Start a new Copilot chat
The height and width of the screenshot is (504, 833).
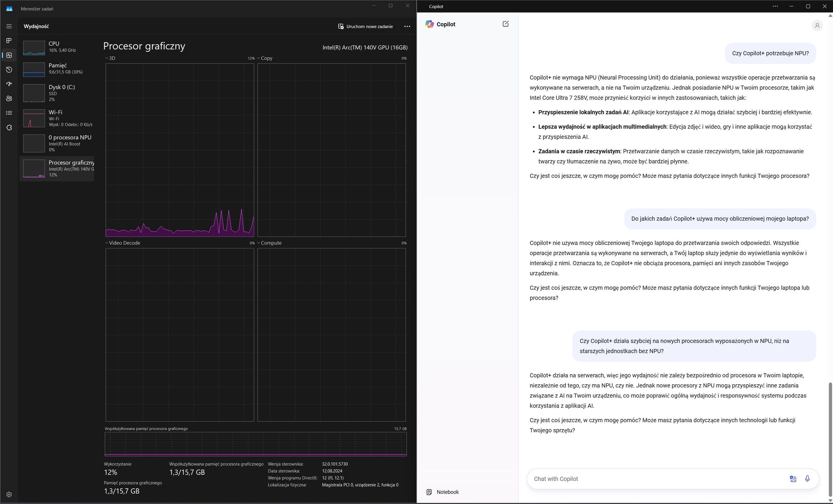(x=505, y=24)
